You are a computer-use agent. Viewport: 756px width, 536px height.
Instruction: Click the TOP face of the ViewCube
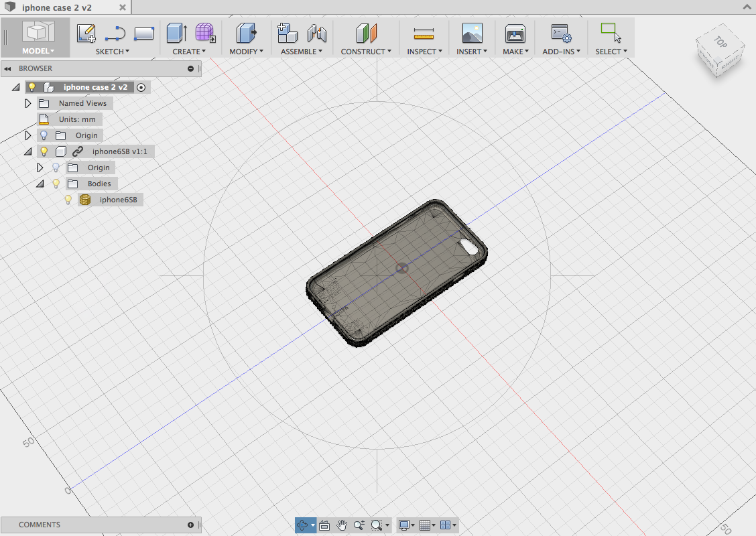pyautogui.click(x=720, y=42)
